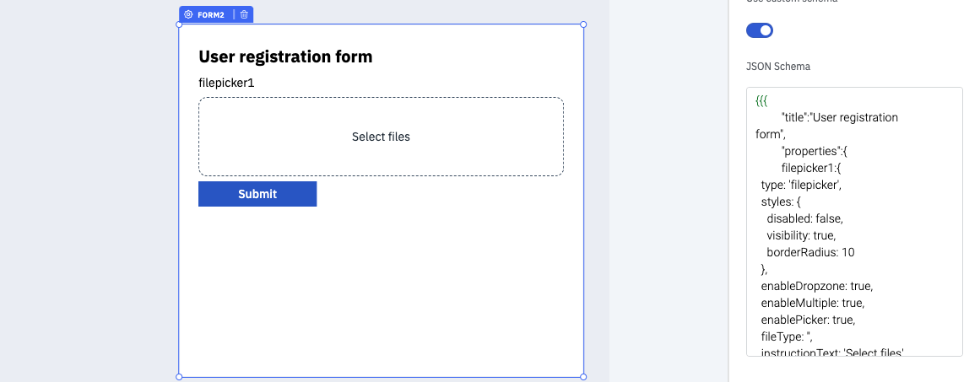Click the type: 'filepicker' line
The width and height of the screenshot is (980, 382).
802,185
